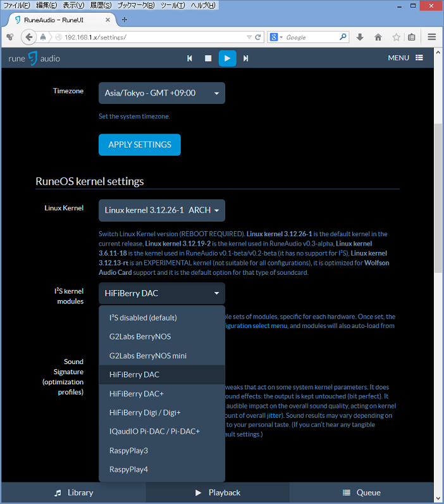444x504 pixels.
Task: Open Google search engine selector
Action: pyautogui.click(x=276, y=37)
